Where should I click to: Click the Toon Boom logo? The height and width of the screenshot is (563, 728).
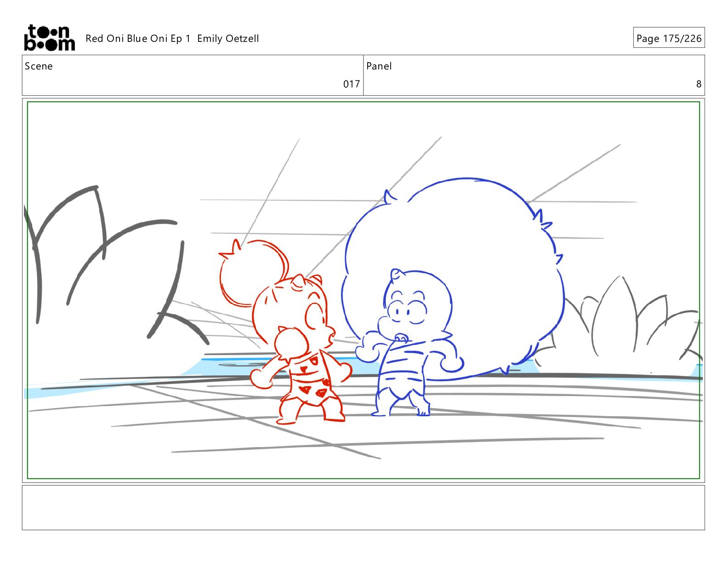click(x=49, y=38)
